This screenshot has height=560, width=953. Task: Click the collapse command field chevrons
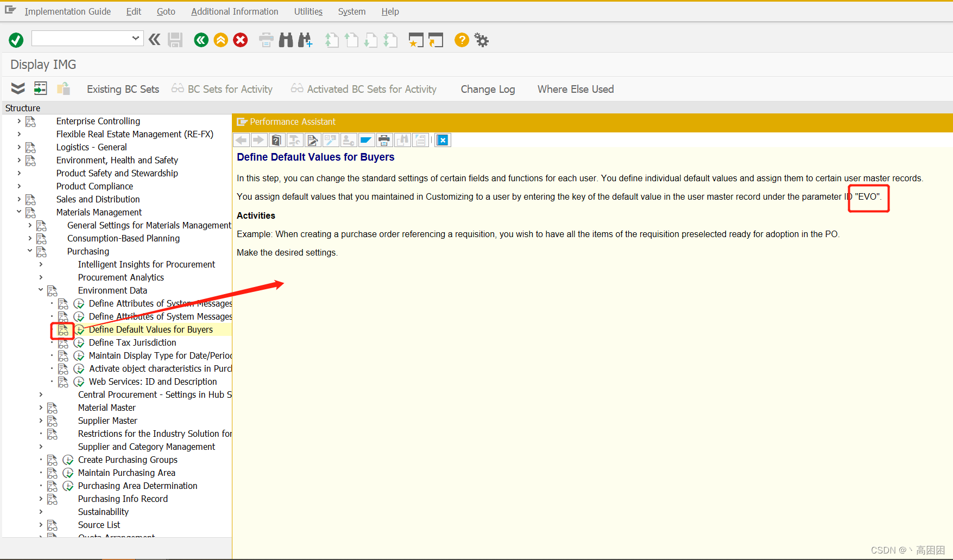click(x=155, y=39)
